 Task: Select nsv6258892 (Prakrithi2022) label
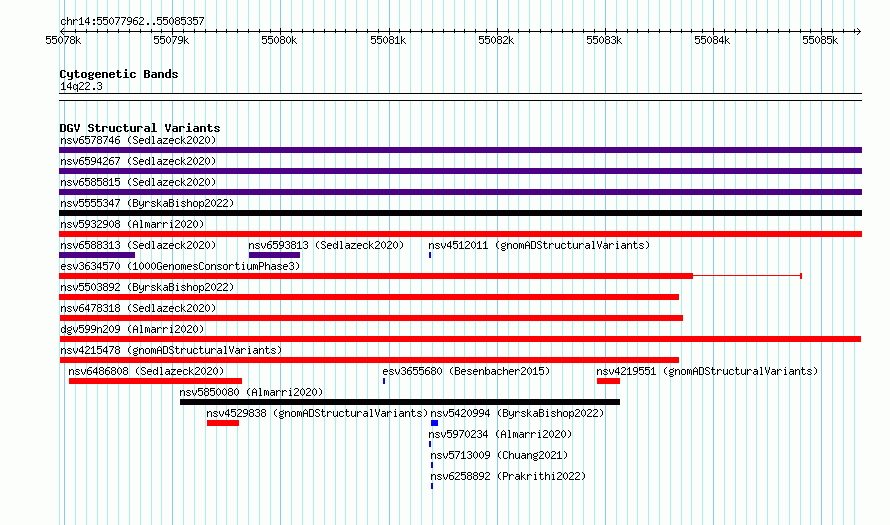(508, 476)
